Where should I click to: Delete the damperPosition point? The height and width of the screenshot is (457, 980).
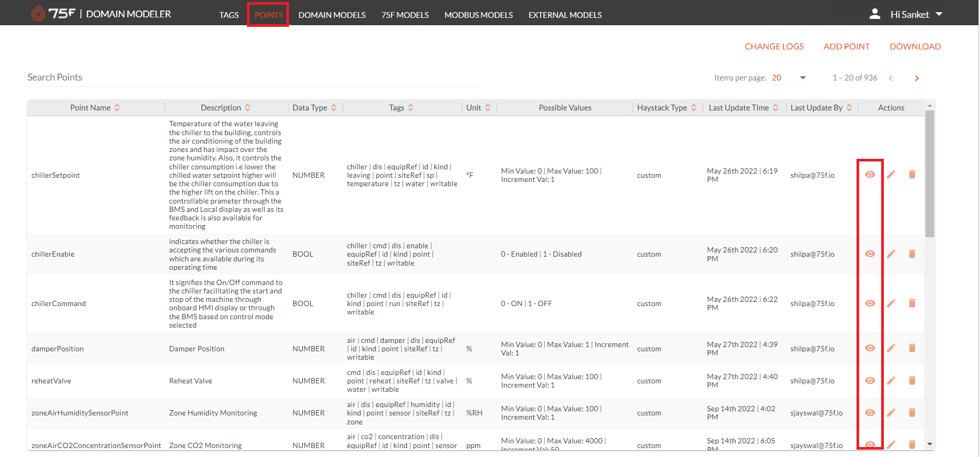click(x=912, y=348)
